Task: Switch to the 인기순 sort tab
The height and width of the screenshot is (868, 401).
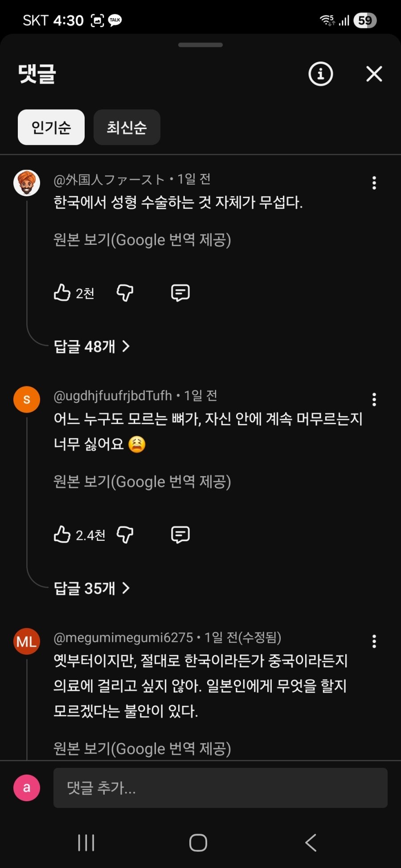Action: tap(51, 127)
